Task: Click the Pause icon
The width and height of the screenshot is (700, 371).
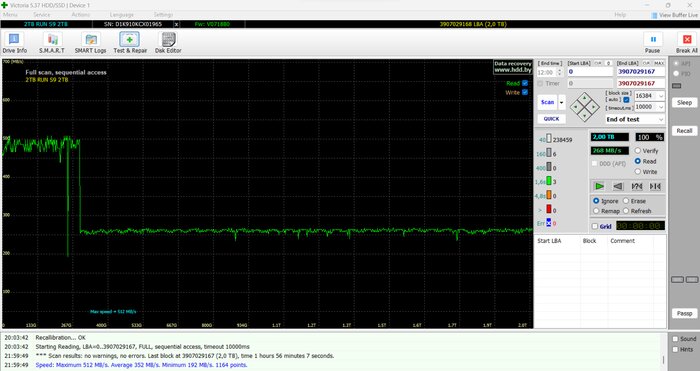Action: tap(652, 43)
